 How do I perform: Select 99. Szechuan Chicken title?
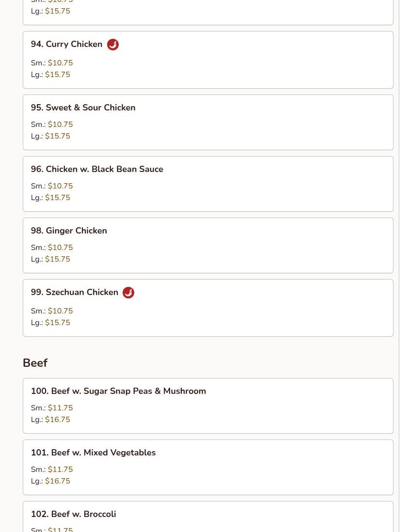tap(75, 292)
